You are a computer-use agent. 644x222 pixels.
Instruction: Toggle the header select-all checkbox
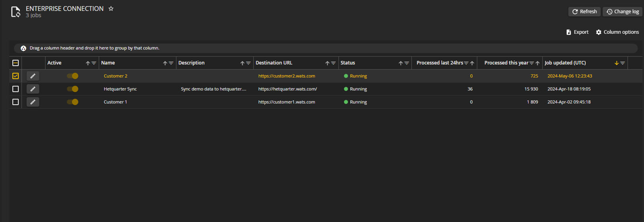[x=16, y=63]
